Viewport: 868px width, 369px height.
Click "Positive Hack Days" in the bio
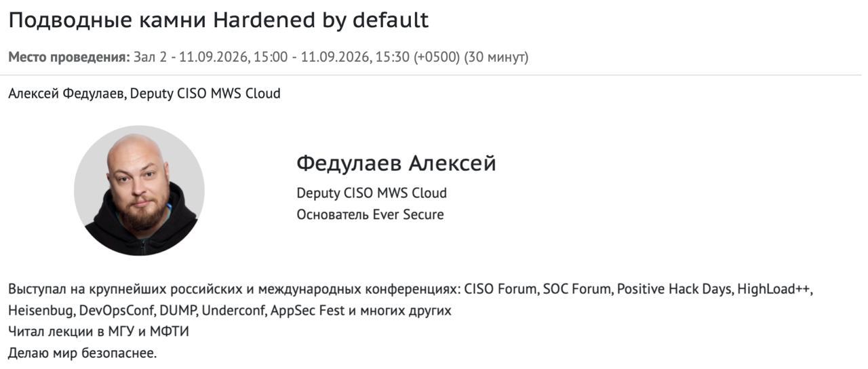tap(675, 290)
